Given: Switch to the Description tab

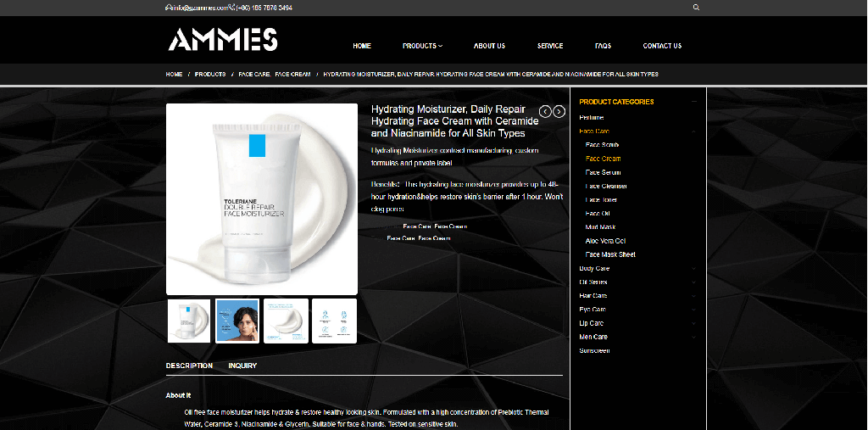Looking at the screenshot, I should tap(189, 366).
